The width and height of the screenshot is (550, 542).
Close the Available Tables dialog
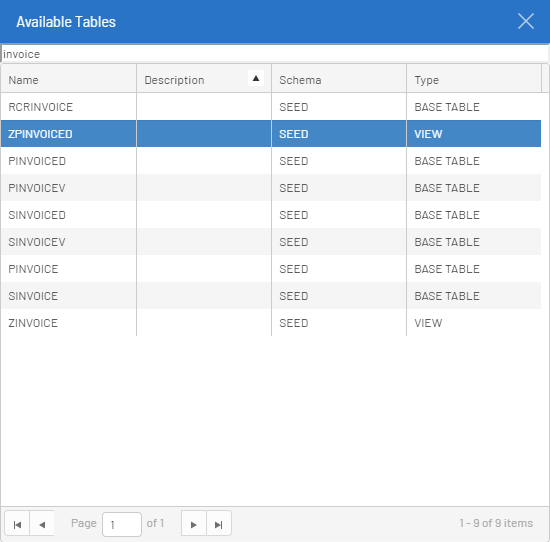click(x=526, y=21)
